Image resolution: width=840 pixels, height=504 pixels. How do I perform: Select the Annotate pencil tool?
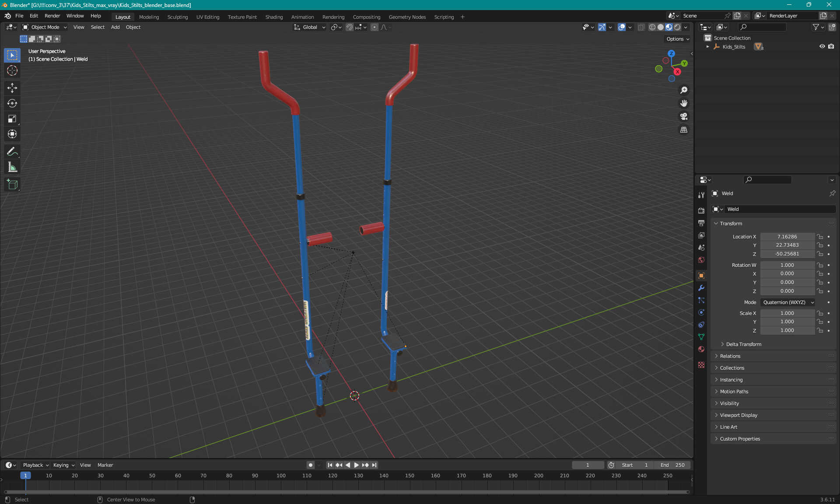(12, 151)
